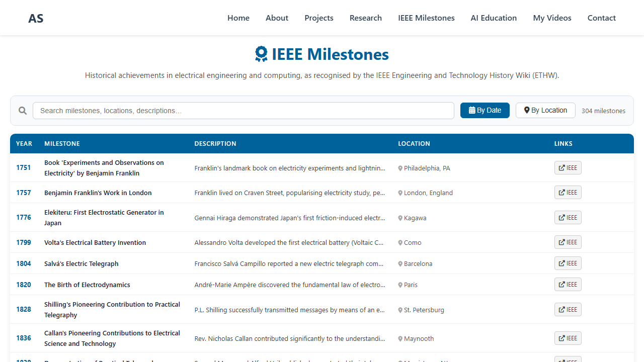Click the pin icon beside St. Petersburg

pyautogui.click(x=400, y=310)
